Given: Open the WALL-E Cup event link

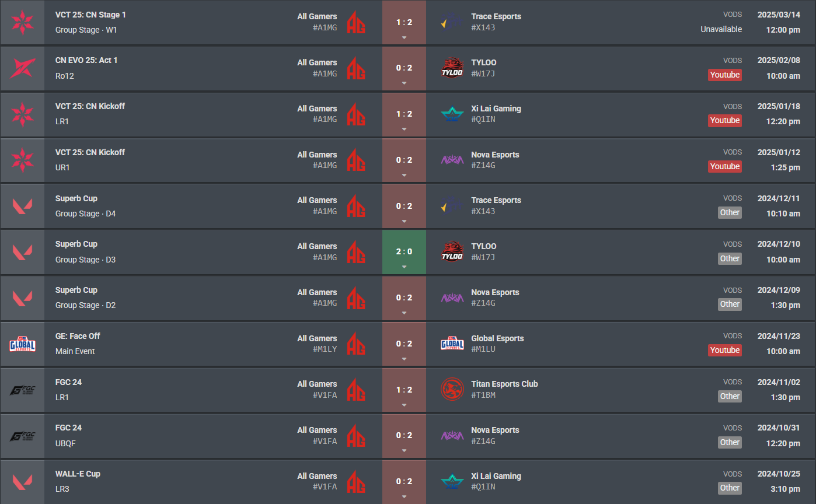Looking at the screenshot, I should click(78, 474).
